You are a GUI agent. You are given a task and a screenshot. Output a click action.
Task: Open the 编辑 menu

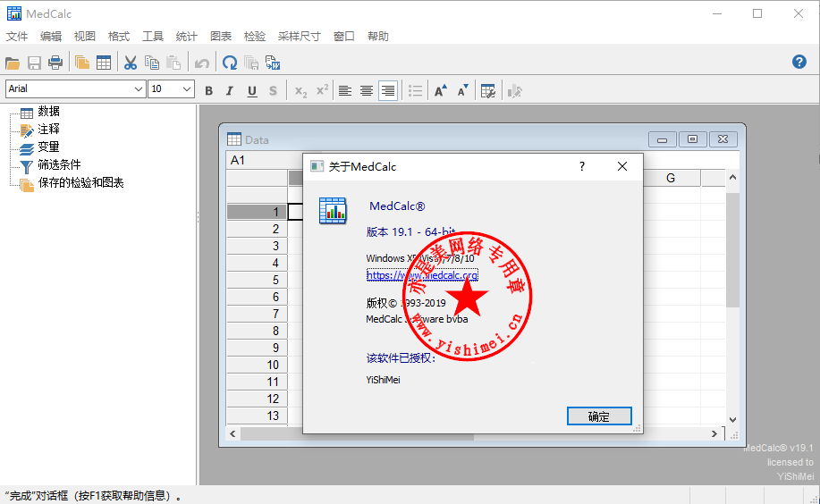pos(51,36)
